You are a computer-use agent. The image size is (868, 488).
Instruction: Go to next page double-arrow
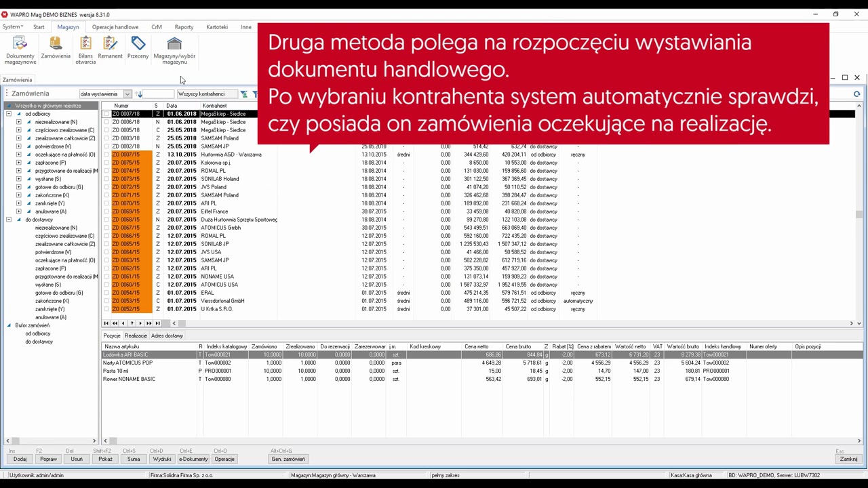149,323
